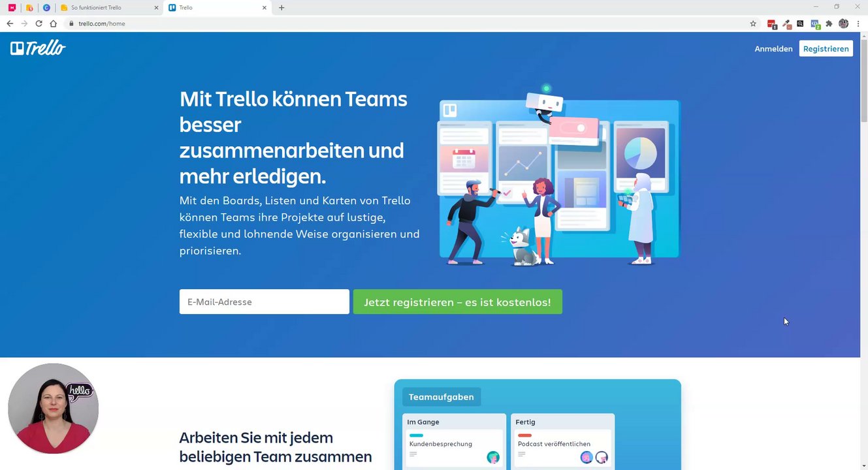Close the Trello tab
The width and height of the screenshot is (868, 470).
click(265, 8)
